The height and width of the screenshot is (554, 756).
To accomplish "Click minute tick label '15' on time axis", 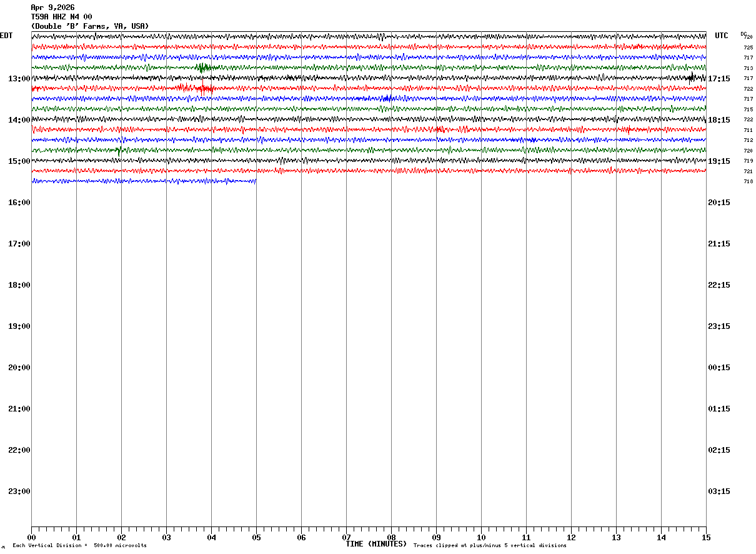I will [x=706, y=538].
